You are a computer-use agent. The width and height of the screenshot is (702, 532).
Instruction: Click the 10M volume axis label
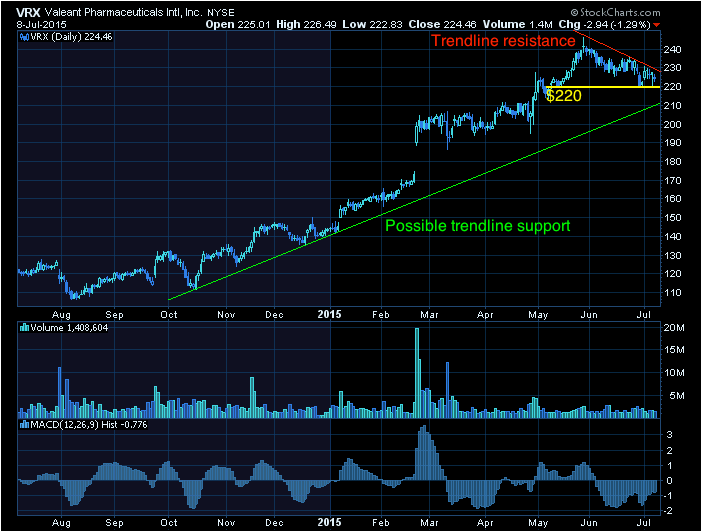coord(674,373)
